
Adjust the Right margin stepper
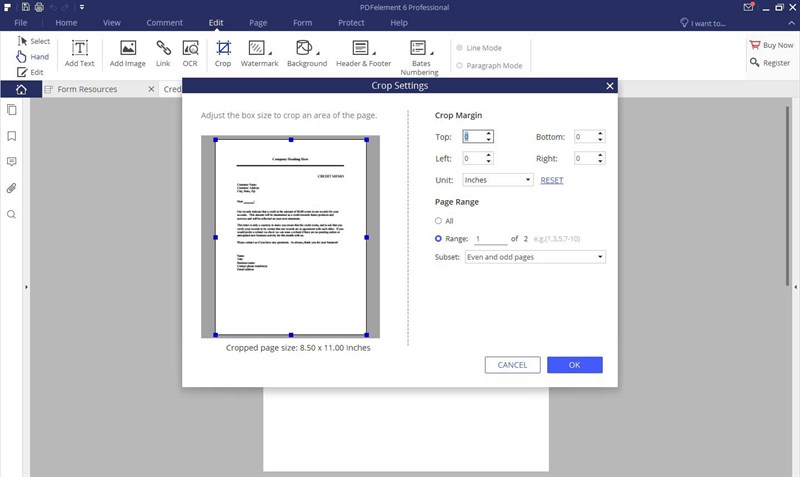(600, 159)
